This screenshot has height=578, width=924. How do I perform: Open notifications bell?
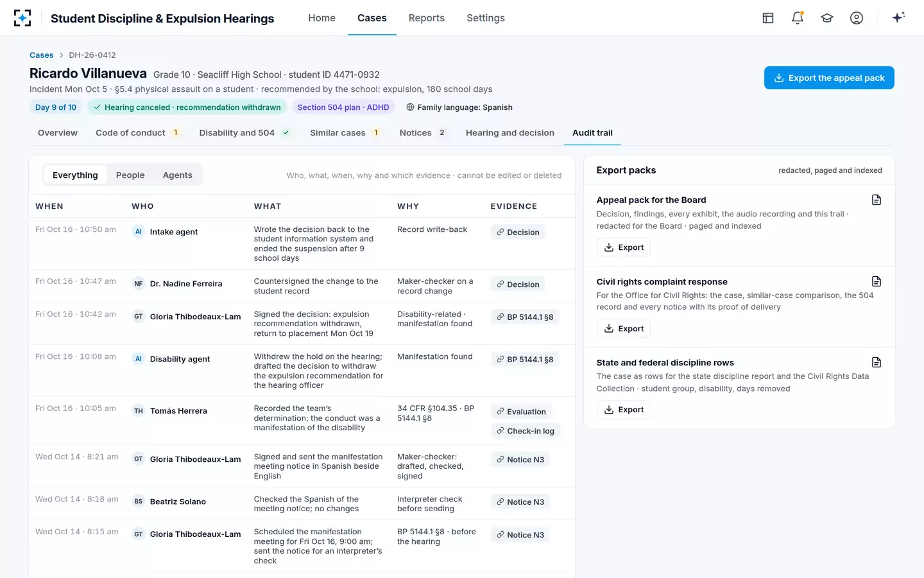coord(798,18)
